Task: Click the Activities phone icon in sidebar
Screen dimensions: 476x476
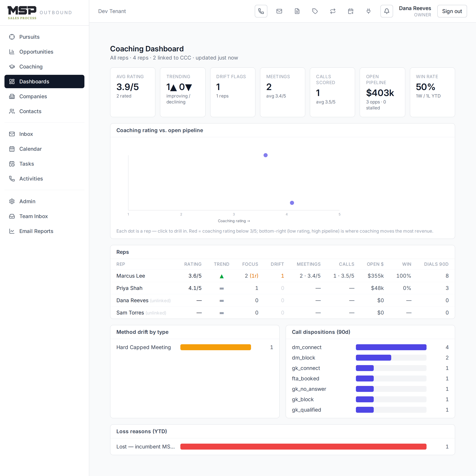Action: pos(12,179)
